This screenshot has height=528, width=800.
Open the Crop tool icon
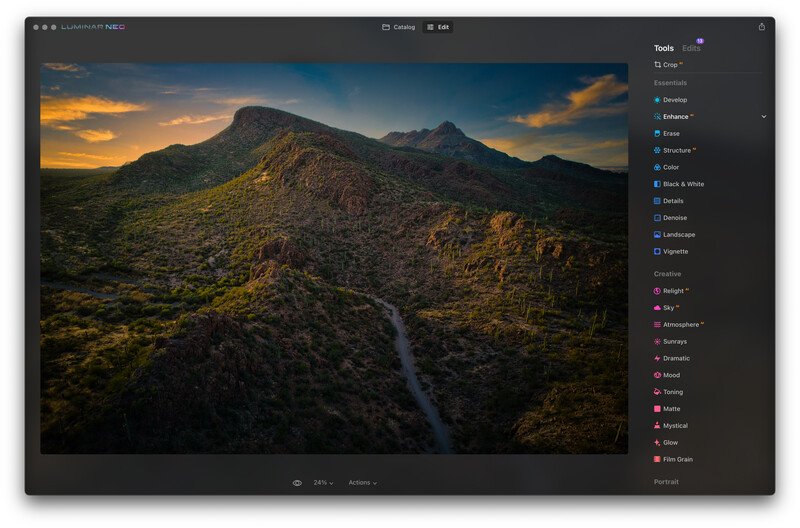pyautogui.click(x=657, y=65)
